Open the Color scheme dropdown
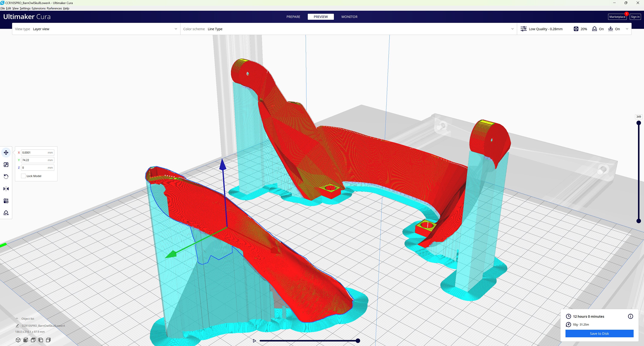The width and height of the screenshot is (644, 346). click(x=348, y=29)
